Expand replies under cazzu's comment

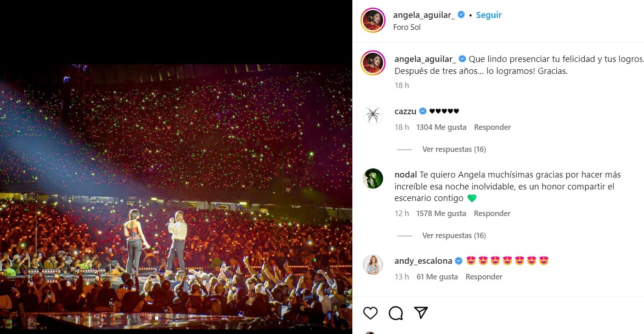click(454, 149)
